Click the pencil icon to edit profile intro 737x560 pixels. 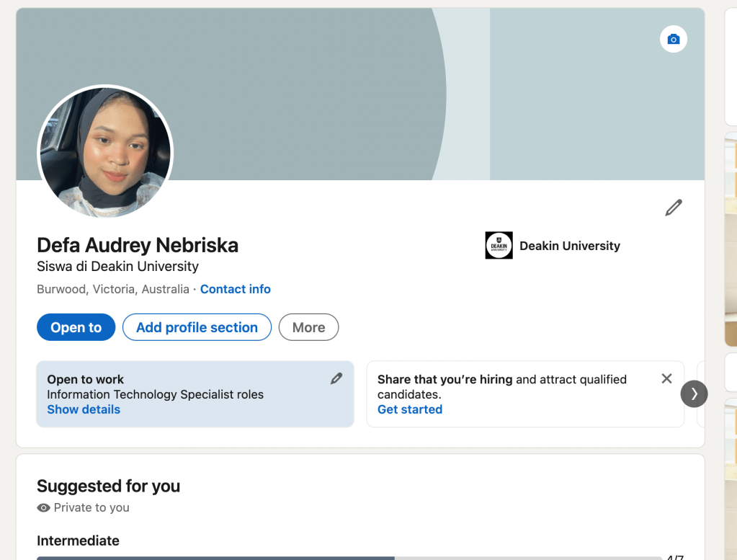(673, 208)
